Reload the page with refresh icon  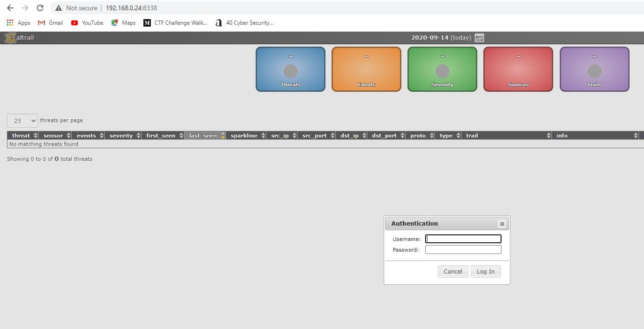pos(40,8)
